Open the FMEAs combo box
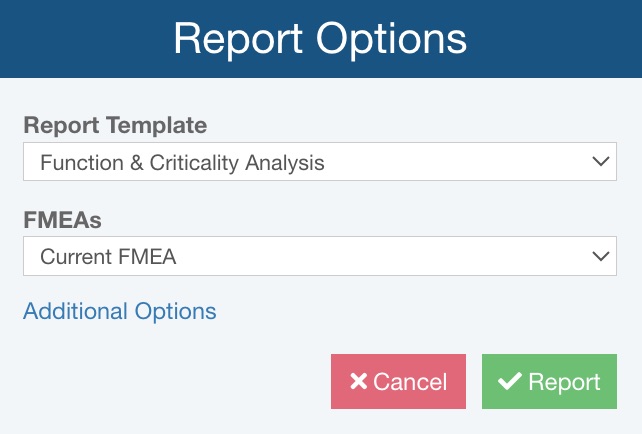This screenshot has height=434, width=642. [320, 256]
